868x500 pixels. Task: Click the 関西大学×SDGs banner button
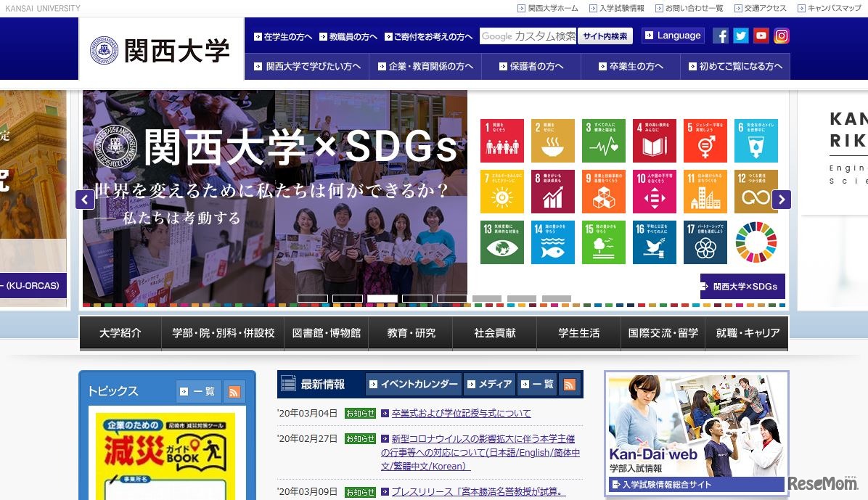click(x=742, y=286)
